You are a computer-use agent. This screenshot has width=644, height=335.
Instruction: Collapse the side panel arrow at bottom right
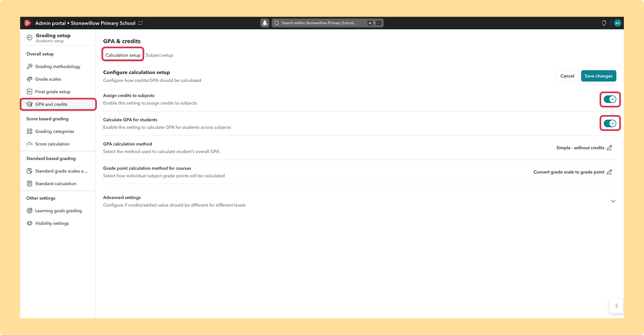coord(617,306)
